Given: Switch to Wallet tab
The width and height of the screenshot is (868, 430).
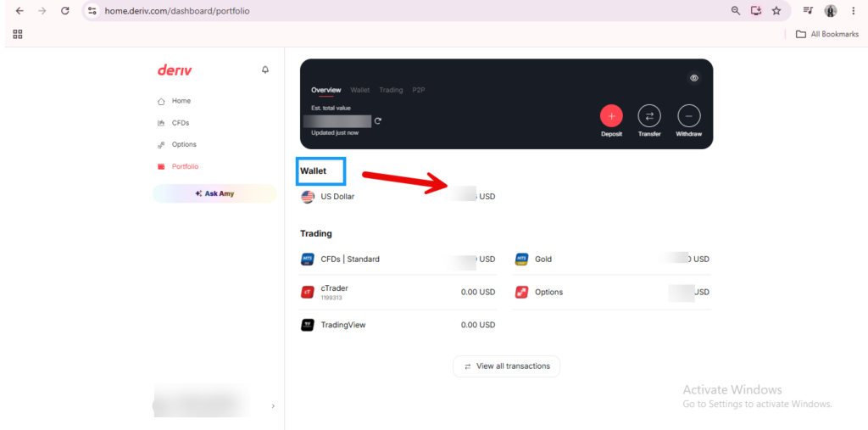Looking at the screenshot, I should tap(359, 90).
